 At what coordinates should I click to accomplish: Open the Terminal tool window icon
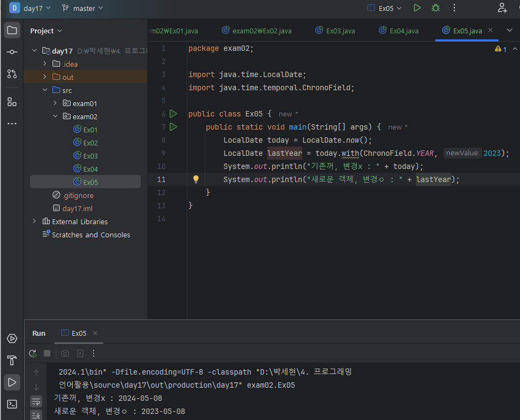pos(12,404)
